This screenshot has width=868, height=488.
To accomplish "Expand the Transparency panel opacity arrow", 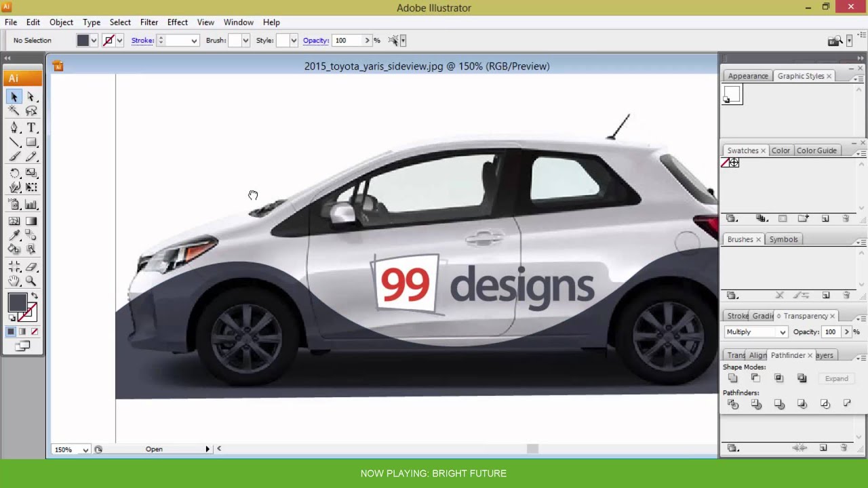I will 846,332.
